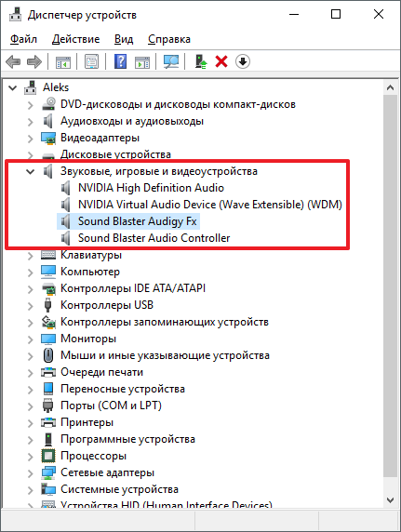401x532 pixels.
Task: Open the Properties toolbar icon
Action: click(92, 61)
